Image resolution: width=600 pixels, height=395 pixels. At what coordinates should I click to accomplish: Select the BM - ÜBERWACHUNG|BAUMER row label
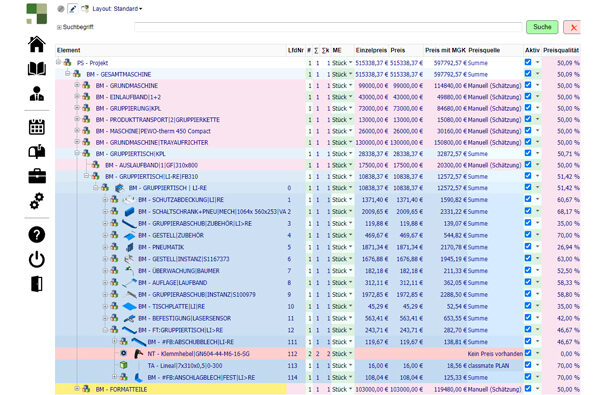coord(179,271)
